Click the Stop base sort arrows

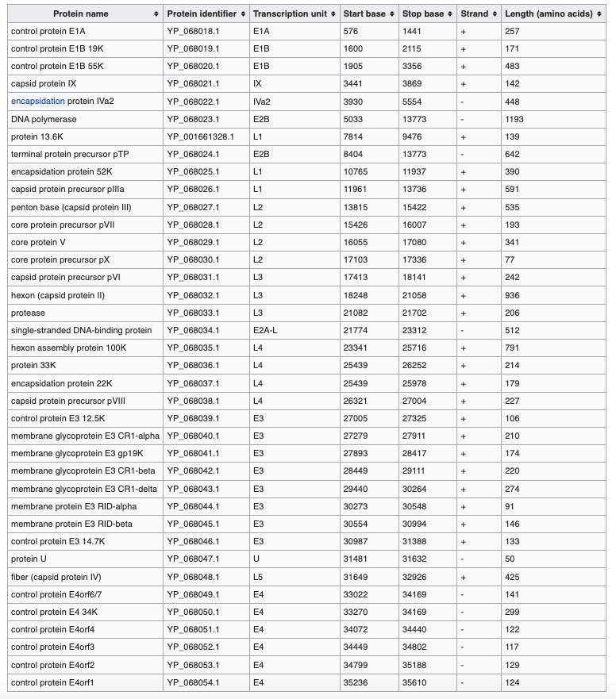[450, 14]
